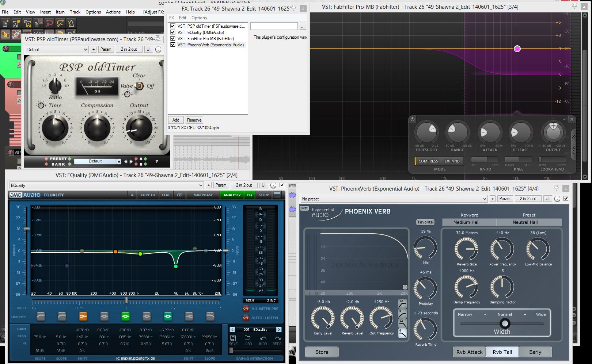Image resolution: width=592 pixels, height=364 pixels.
Task: Uncheck VST: EQuality in FX list
Action: click(x=173, y=32)
